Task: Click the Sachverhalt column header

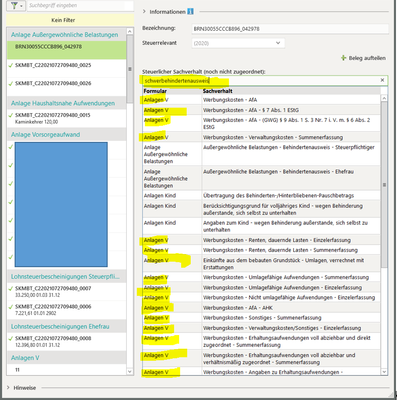Action: (x=291, y=91)
